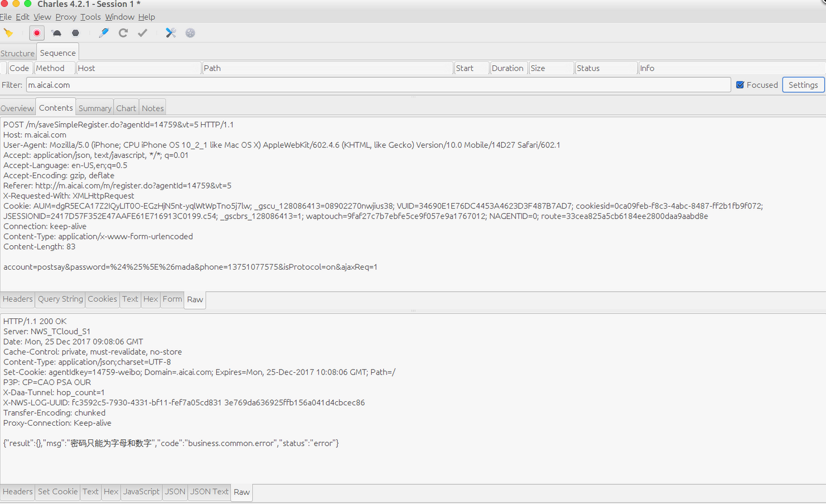Show response Raw tab
This screenshot has width=826, height=504.
click(241, 492)
